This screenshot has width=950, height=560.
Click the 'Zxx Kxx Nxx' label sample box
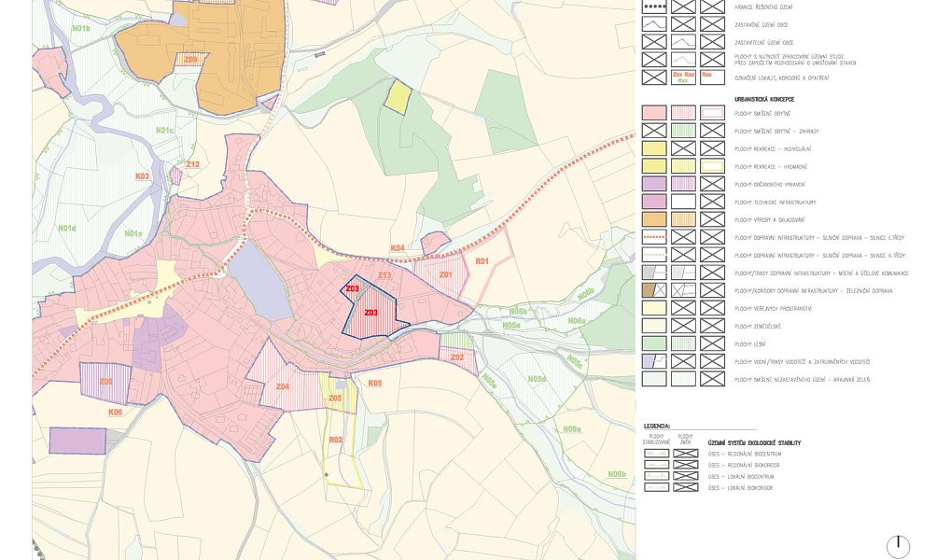tap(683, 77)
